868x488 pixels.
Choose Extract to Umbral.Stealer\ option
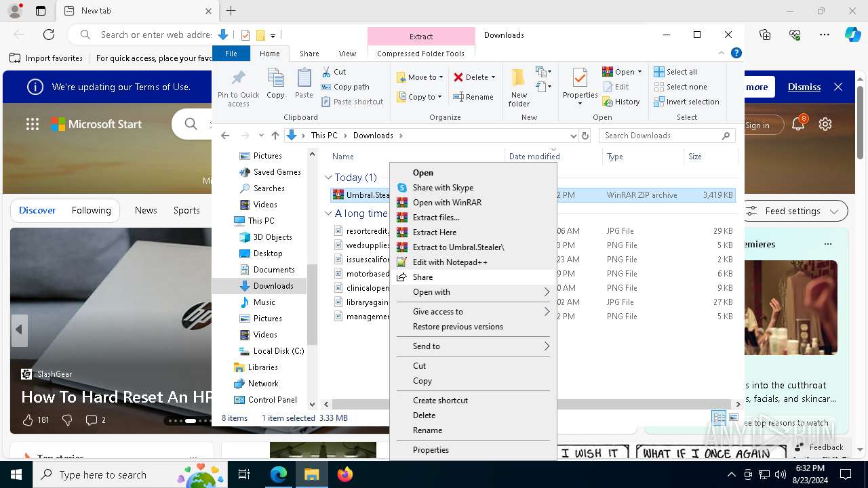(x=473, y=247)
